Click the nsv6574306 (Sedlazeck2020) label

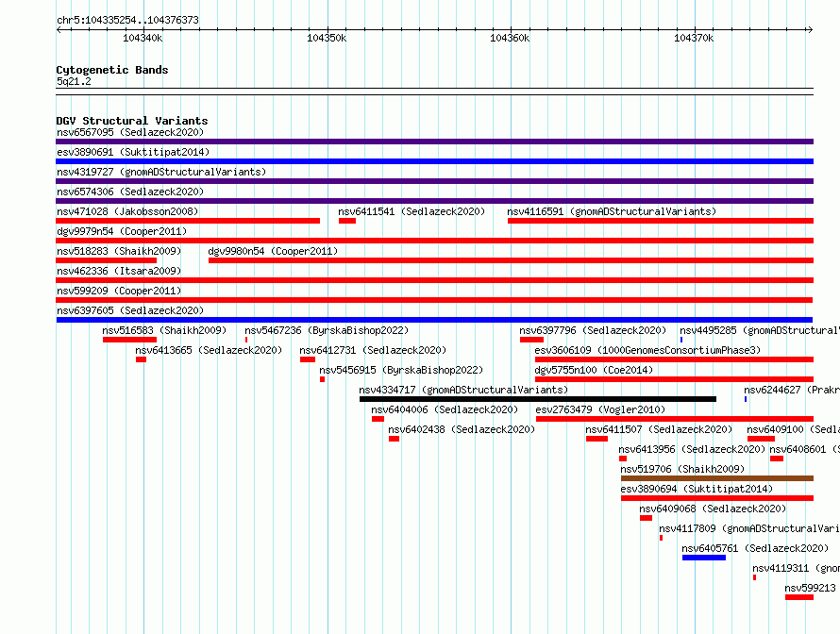pos(130,192)
